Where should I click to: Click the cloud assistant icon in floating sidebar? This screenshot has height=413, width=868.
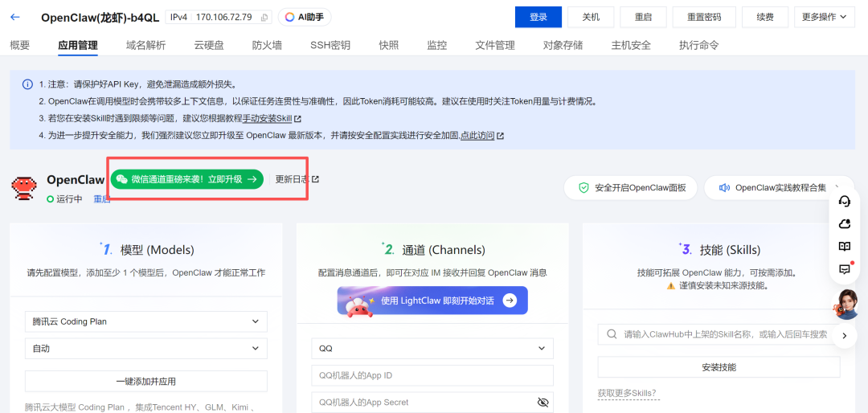844,223
